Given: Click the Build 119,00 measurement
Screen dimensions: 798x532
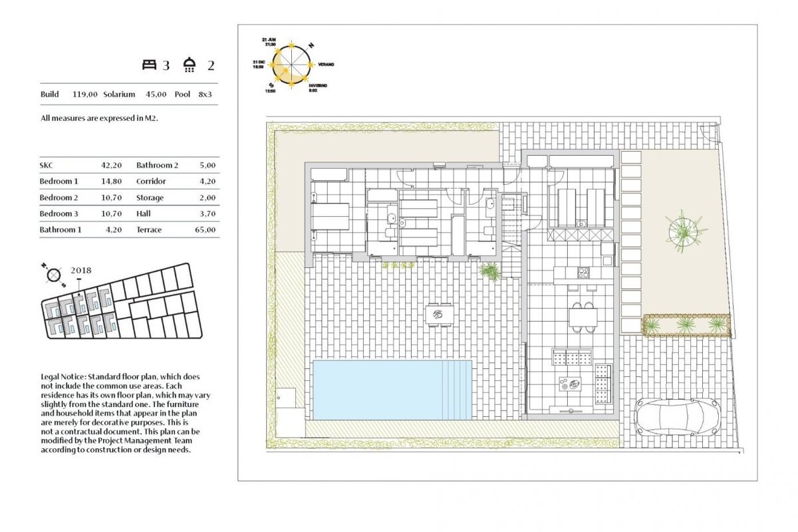Looking at the screenshot, I should coord(69,94).
